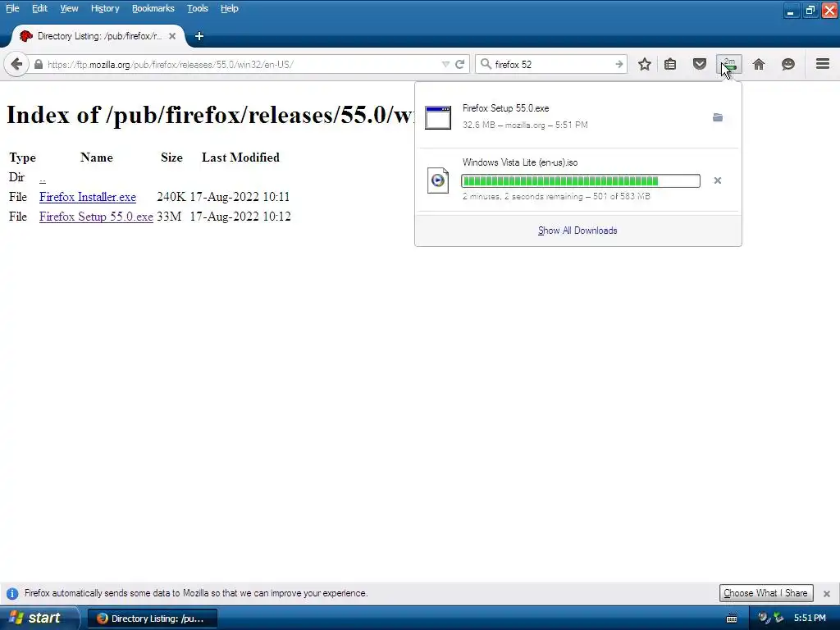Click the download progress bar
840x630 pixels.
(581, 181)
